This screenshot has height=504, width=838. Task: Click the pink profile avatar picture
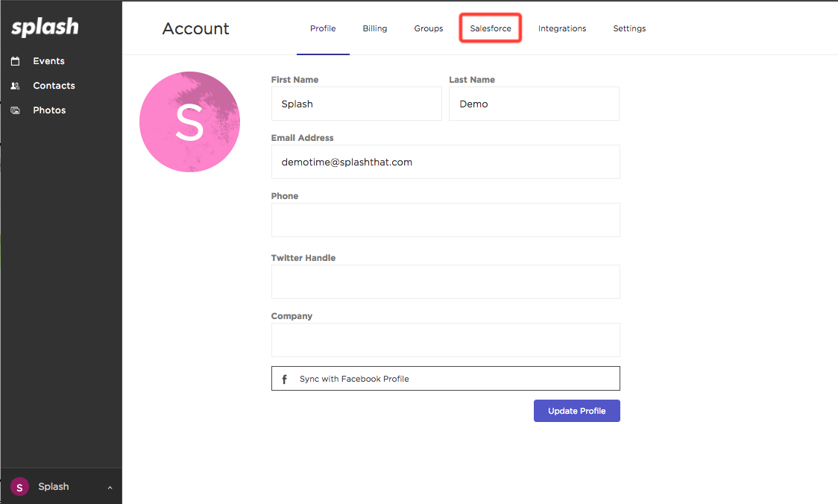(x=189, y=122)
